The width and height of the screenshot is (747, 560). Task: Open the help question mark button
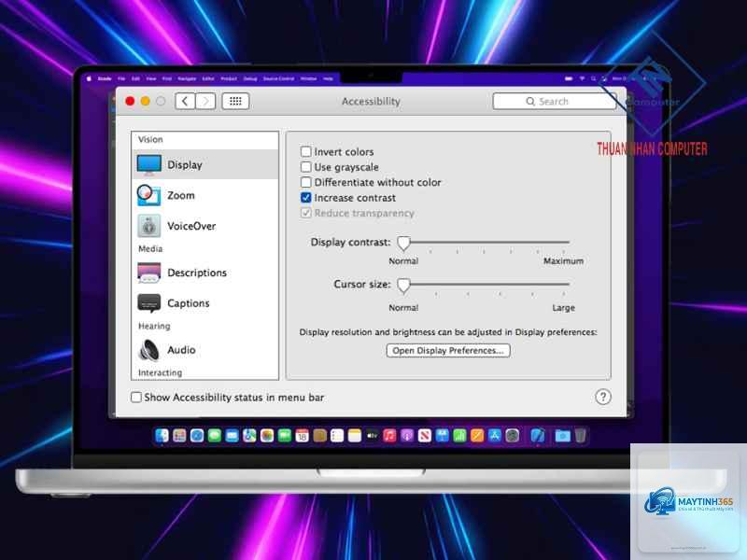point(602,397)
